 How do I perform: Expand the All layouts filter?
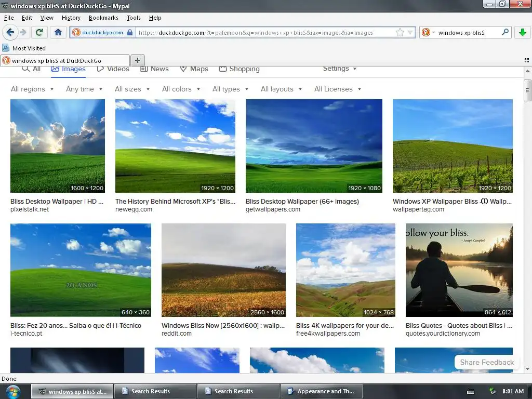[x=281, y=89]
